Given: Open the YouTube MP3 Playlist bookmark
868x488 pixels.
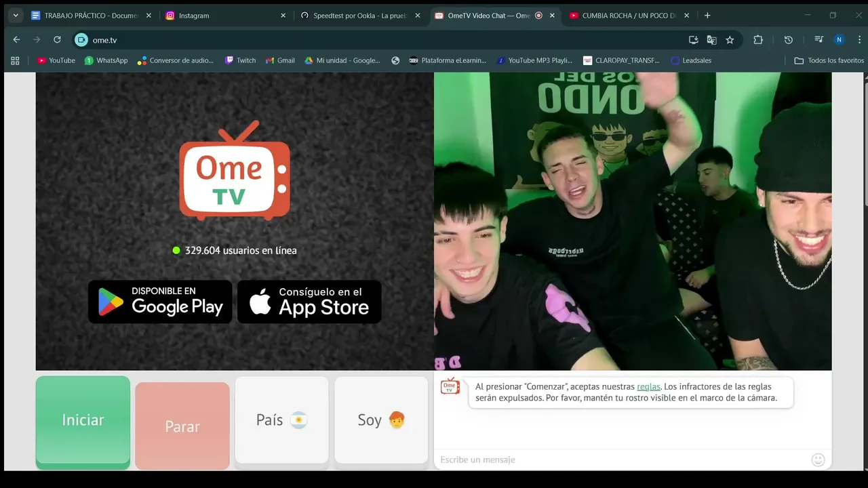Looking at the screenshot, I should coord(534,60).
